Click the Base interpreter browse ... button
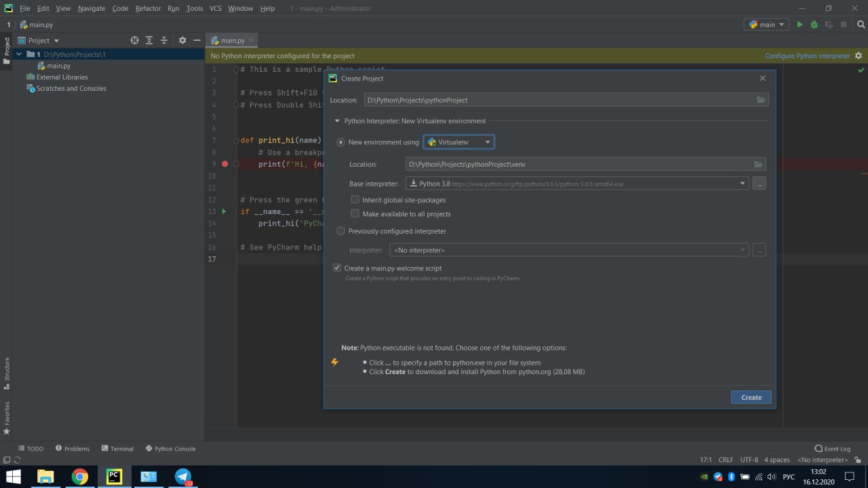Viewport: 868px width, 488px height. (759, 184)
